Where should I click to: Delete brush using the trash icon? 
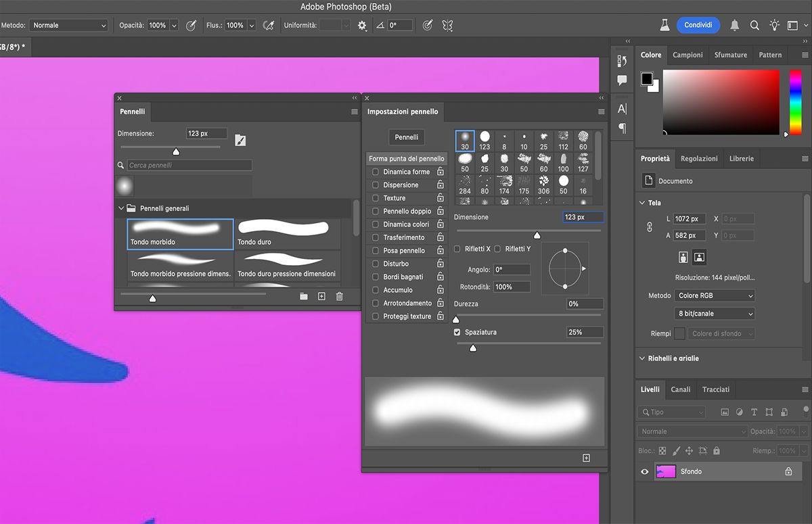(x=340, y=296)
